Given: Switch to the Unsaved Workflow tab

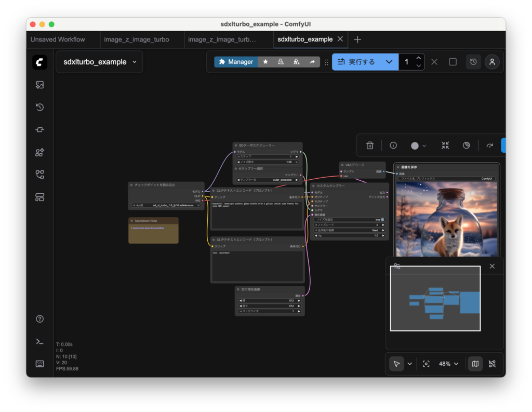Looking at the screenshot, I should 58,39.
